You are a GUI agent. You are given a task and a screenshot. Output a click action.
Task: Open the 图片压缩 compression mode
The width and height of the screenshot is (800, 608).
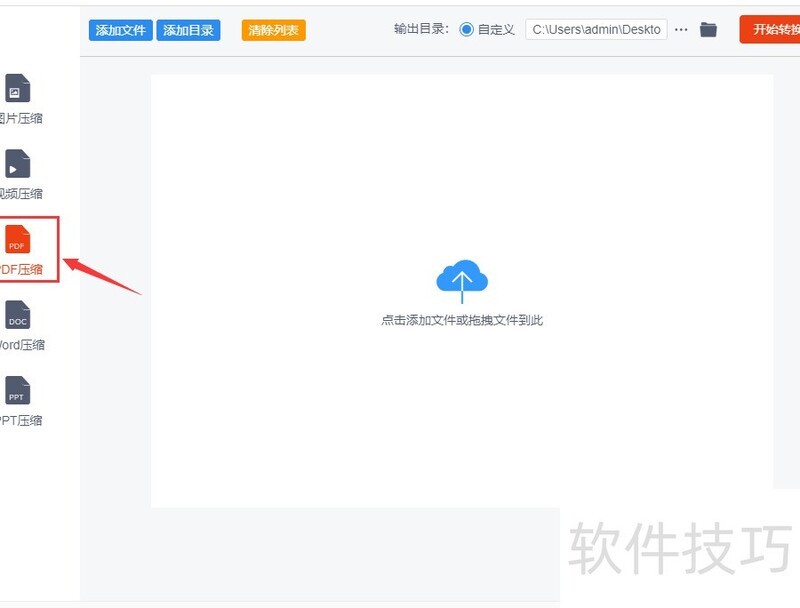point(17,103)
